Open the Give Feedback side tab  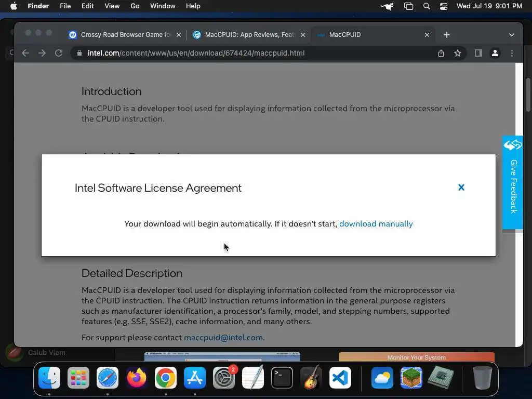pos(513,182)
